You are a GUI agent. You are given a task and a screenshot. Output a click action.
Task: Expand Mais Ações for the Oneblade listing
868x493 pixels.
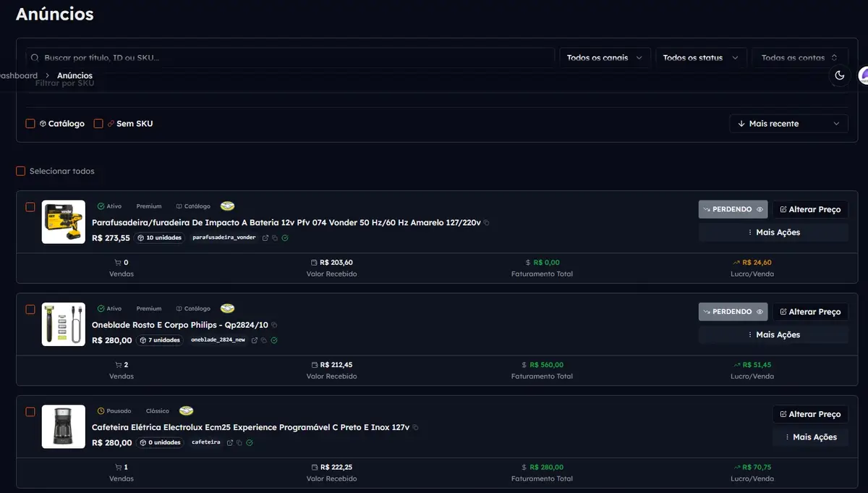773,334
